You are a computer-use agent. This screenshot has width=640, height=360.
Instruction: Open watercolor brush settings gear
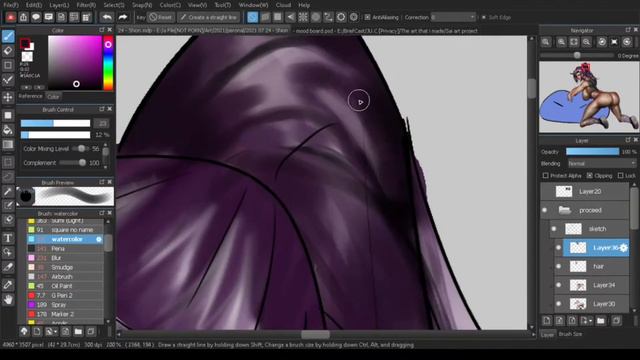tap(99, 239)
